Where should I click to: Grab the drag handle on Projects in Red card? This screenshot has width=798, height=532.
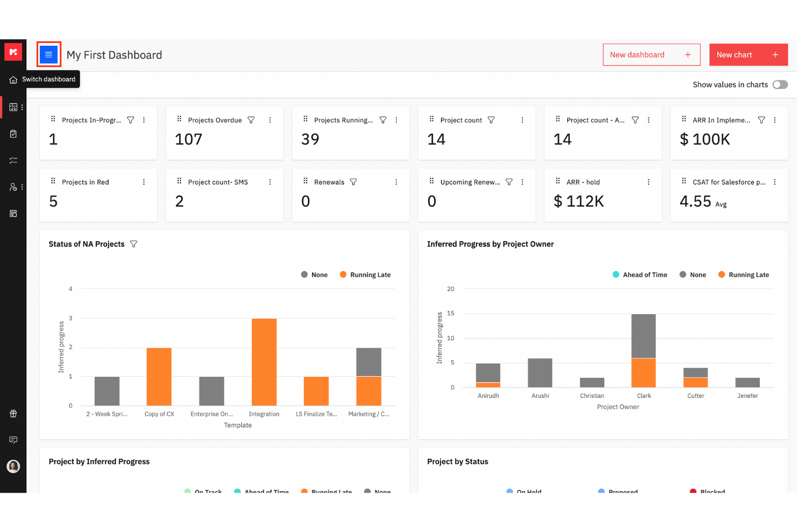pyautogui.click(x=53, y=181)
